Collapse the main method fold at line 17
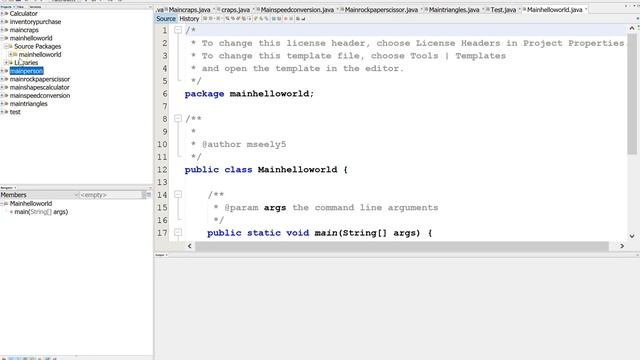The width and height of the screenshot is (640, 360). click(178, 232)
